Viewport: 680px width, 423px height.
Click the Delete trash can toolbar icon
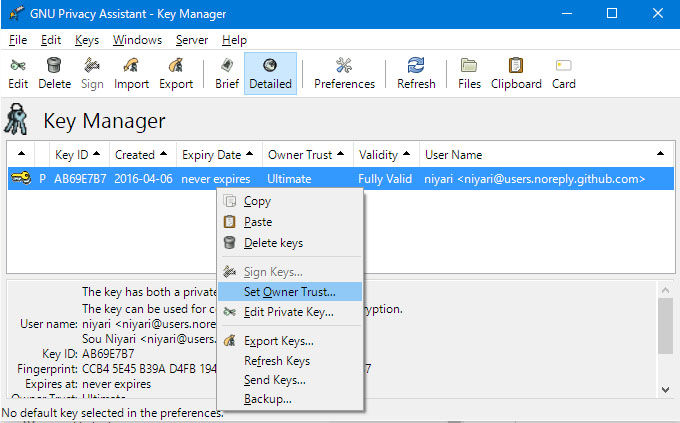click(54, 66)
